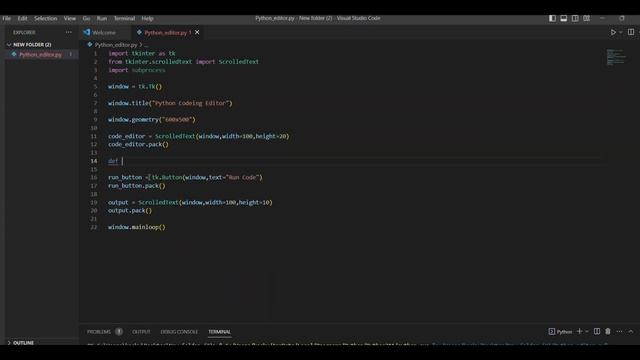Click the Python file icon on the editor tab

[x=139, y=32]
